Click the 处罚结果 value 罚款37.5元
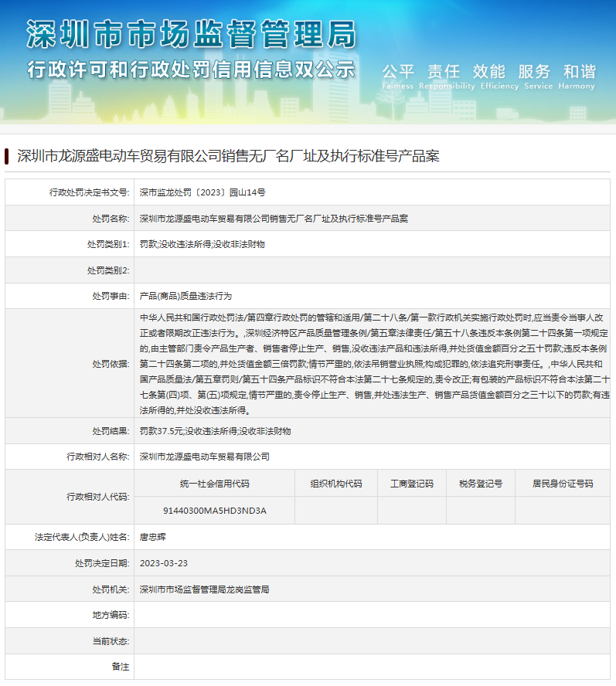 pyautogui.click(x=215, y=431)
